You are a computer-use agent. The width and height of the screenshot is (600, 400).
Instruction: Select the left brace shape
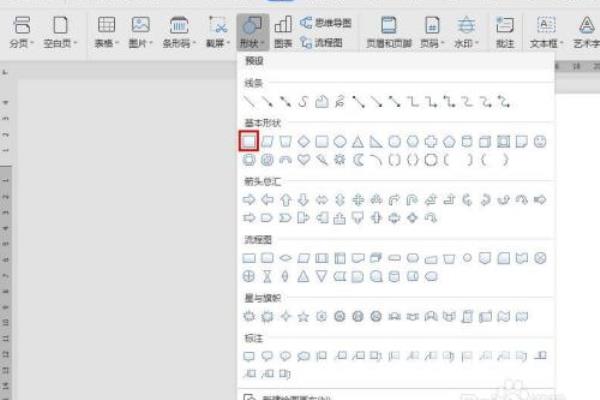(x=485, y=160)
